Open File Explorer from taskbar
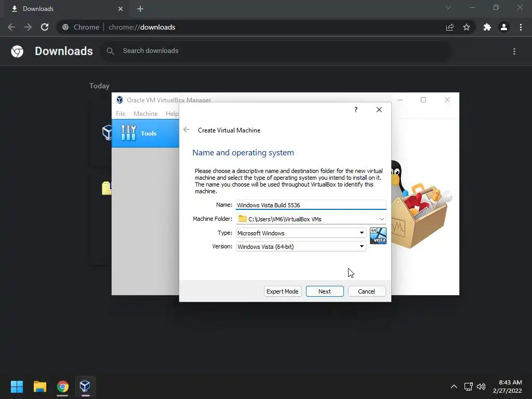Viewport: 532px width, 399px height. tap(40, 387)
